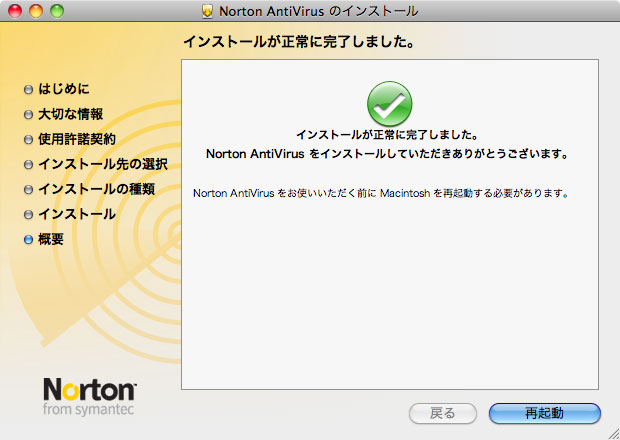
Task: Click the heading インストールが正常に完了しました。 above panel
Action: (299, 42)
